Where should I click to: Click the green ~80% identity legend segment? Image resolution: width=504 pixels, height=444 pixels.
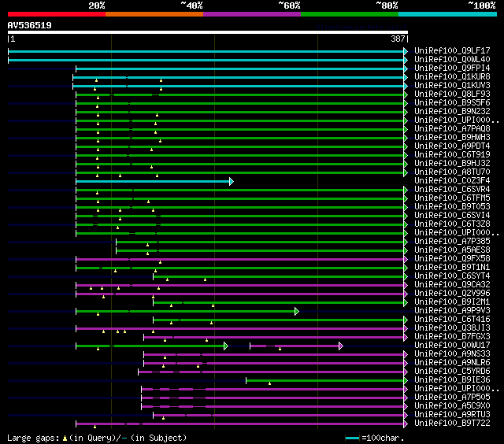coord(350,14)
